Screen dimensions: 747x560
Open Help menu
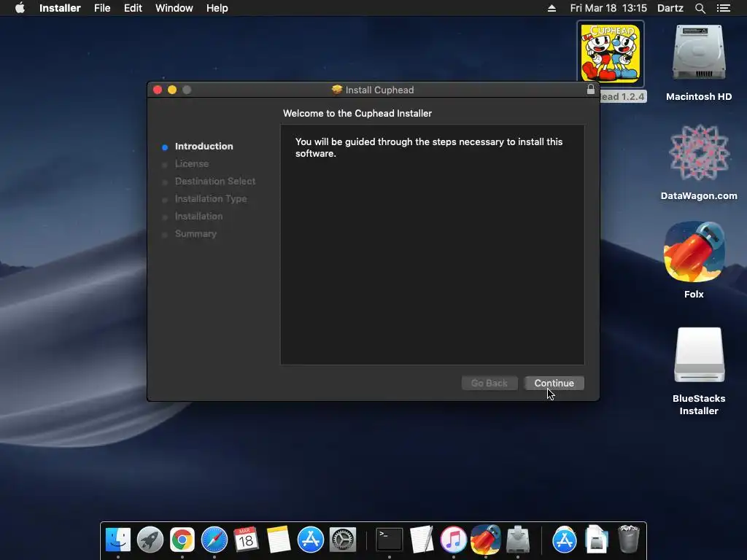click(x=217, y=8)
